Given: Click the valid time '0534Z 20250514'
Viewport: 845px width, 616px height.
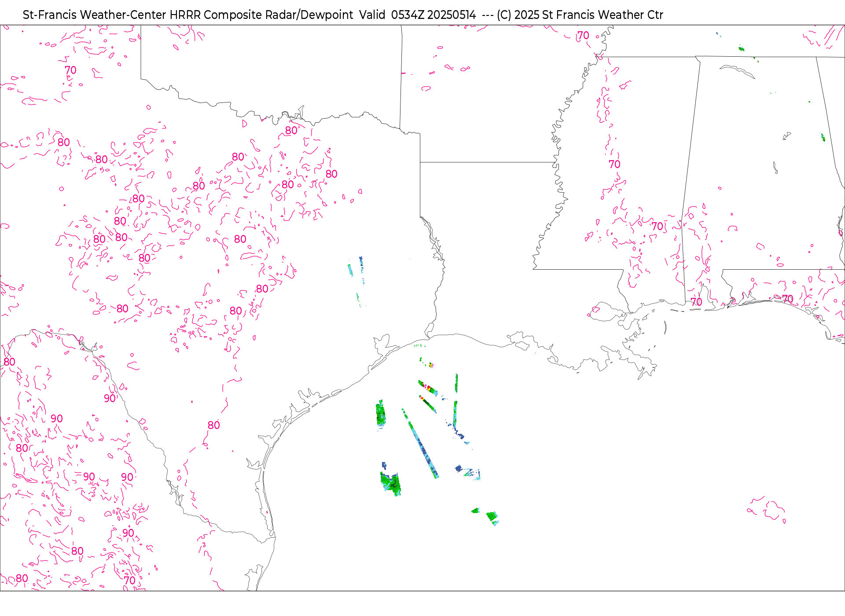Looking at the screenshot, I should (434, 15).
